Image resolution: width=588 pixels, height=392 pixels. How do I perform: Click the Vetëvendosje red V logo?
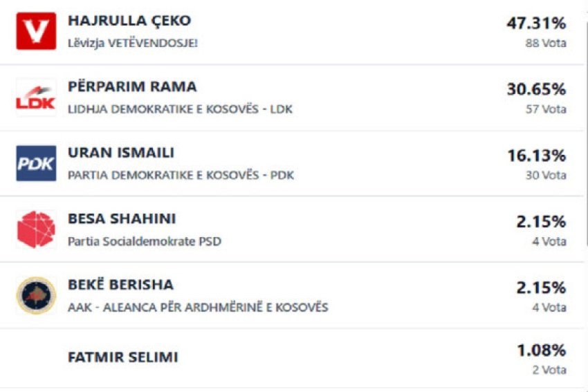(x=36, y=31)
